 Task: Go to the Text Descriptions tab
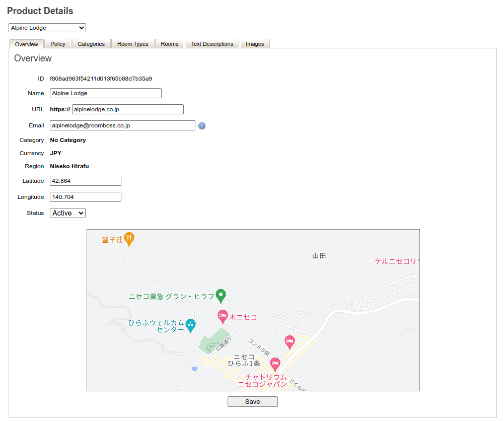coord(212,44)
